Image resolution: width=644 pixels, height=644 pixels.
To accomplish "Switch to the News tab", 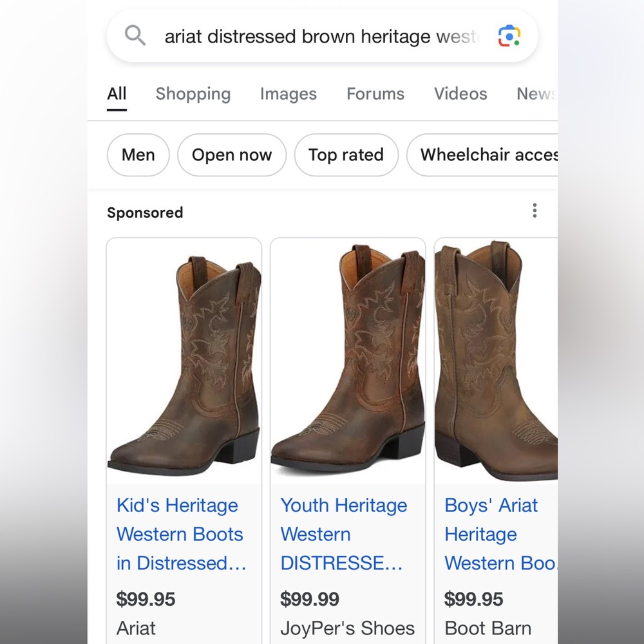I will [535, 94].
